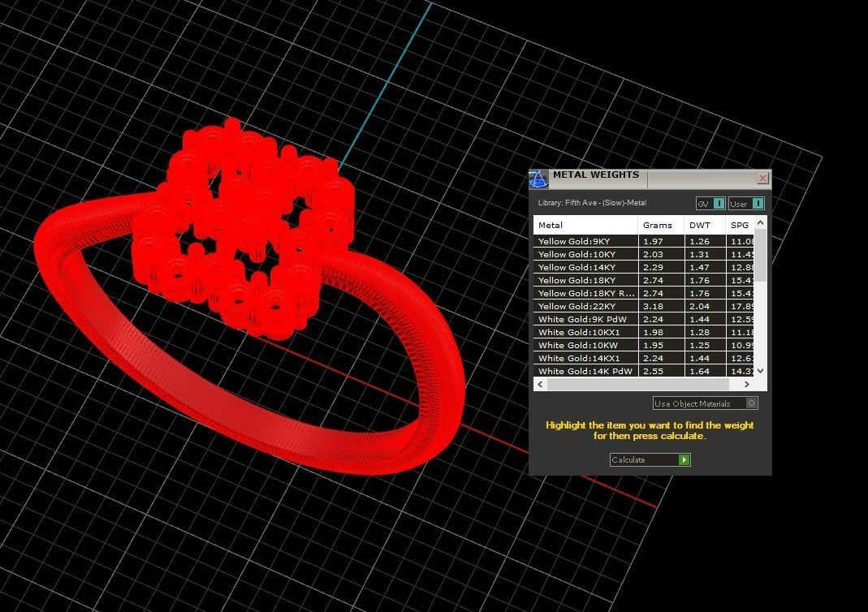
Task: Click the Metal column header
Action: click(x=585, y=225)
